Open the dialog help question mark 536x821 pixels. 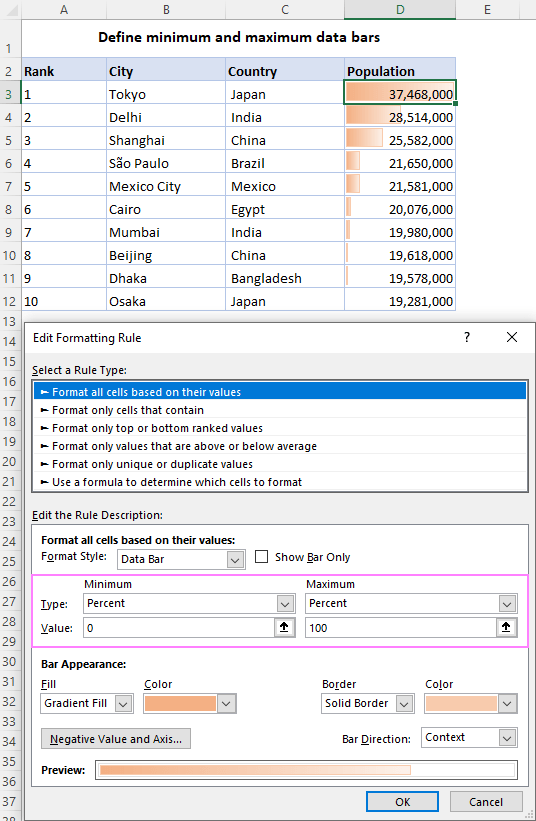tap(467, 337)
